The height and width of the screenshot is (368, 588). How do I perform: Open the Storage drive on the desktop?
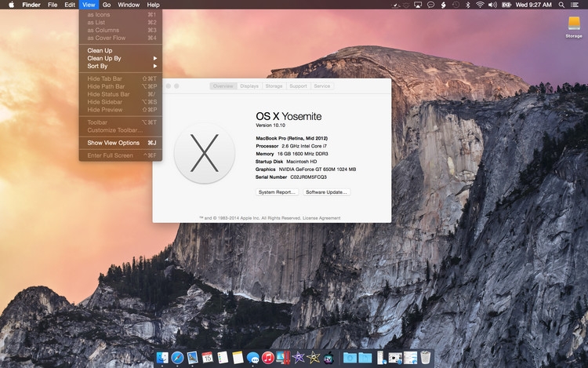click(x=574, y=27)
